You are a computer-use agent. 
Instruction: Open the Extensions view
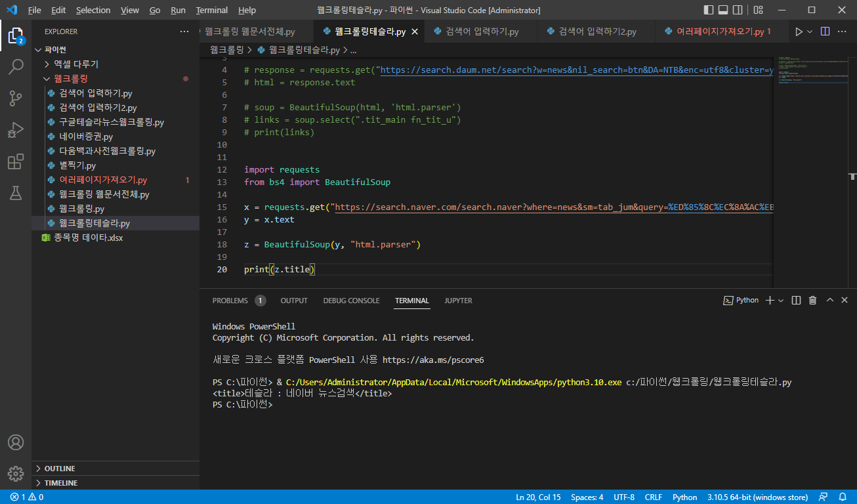pyautogui.click(x=16, y=161)
